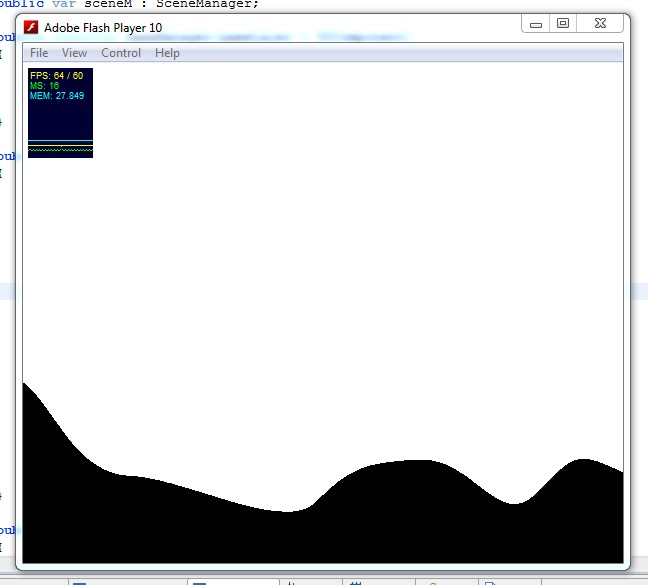
Task: Click the MEM 27.849 readout
Action: [x=56, y=96]
